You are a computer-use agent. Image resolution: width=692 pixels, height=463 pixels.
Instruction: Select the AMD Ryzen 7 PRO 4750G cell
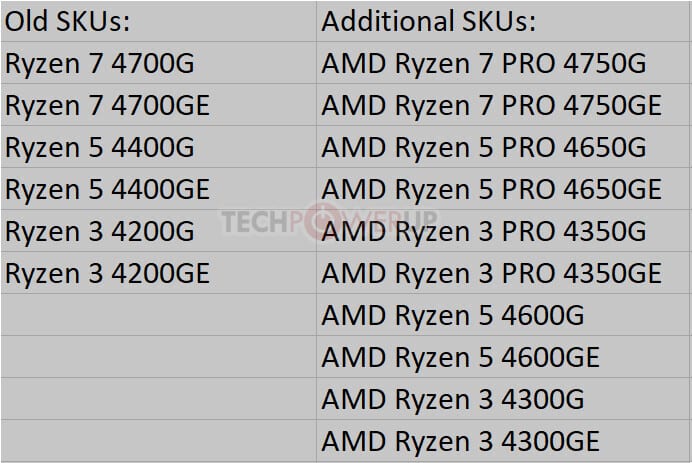click(x=484, y=64)
